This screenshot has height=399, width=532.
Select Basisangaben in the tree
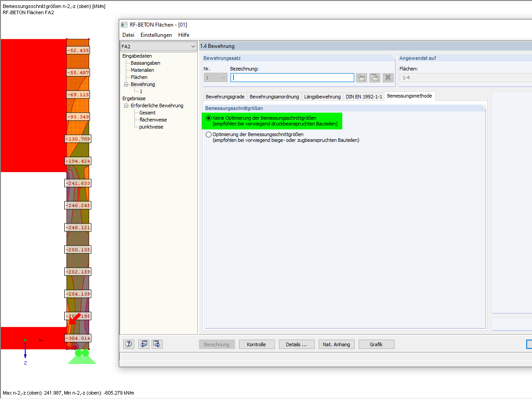pyautogui.click(x=145, y=63)
